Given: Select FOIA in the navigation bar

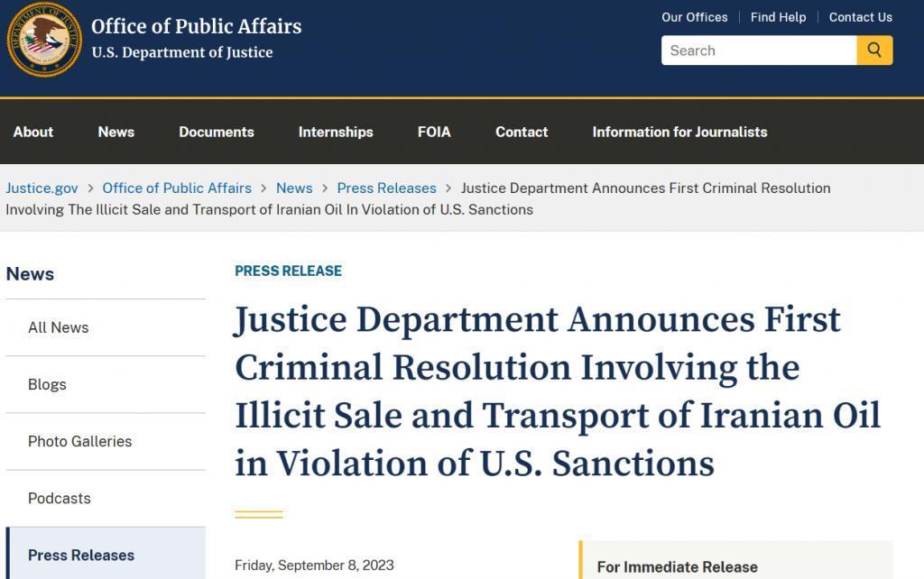Looking at the screenshot, I should click(433, 132).
